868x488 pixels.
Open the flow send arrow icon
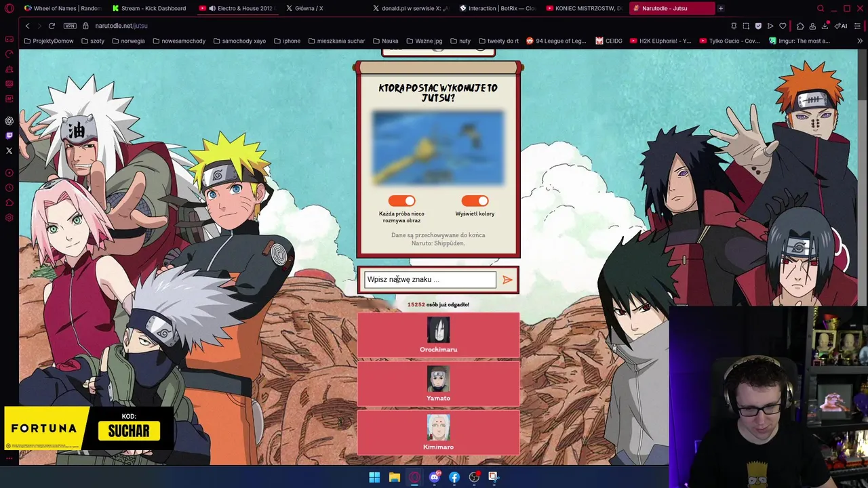point(770,26)
